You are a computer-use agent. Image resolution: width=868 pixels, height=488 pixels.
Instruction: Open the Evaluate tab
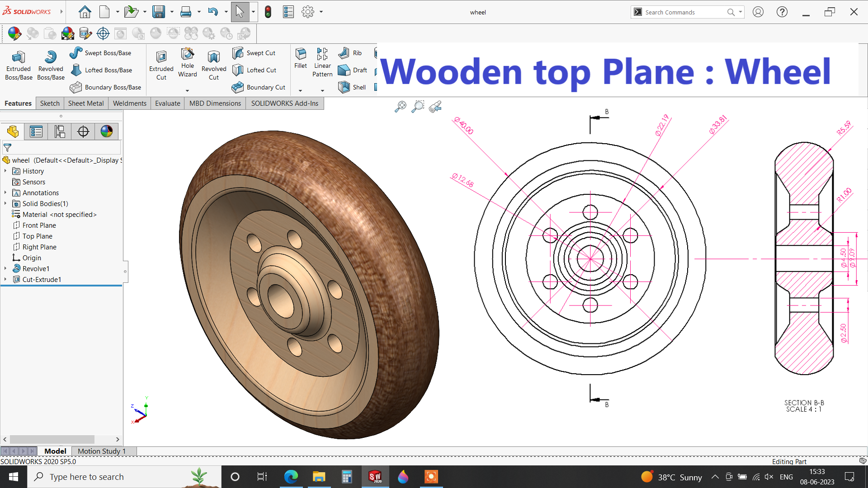pyautogui.click(x=167, y=103)
